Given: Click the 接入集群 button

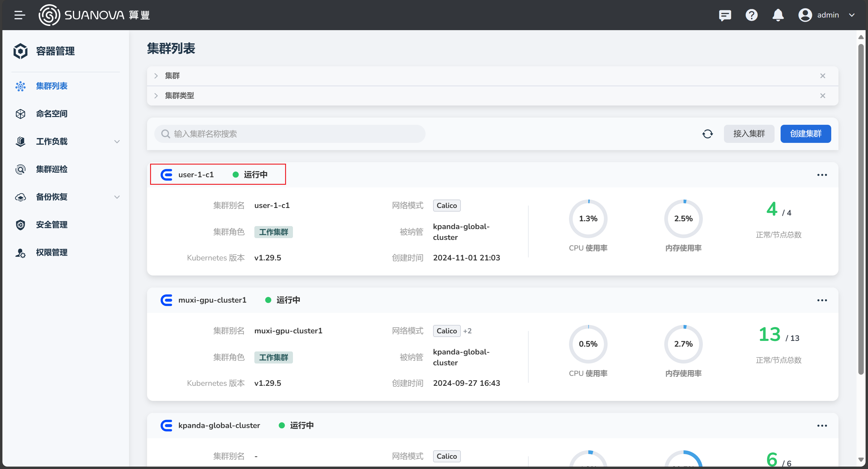Looking at the screenshot, I should pos(749,134).
